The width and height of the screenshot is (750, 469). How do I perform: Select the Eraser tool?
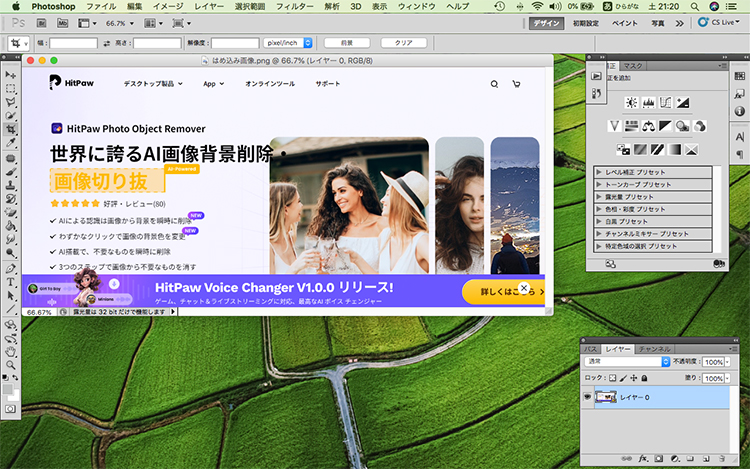pos(11,212)
